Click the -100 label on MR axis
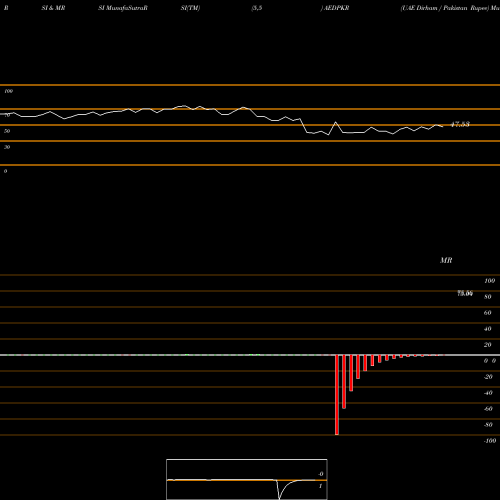500x500 pixels. [490, 441]
